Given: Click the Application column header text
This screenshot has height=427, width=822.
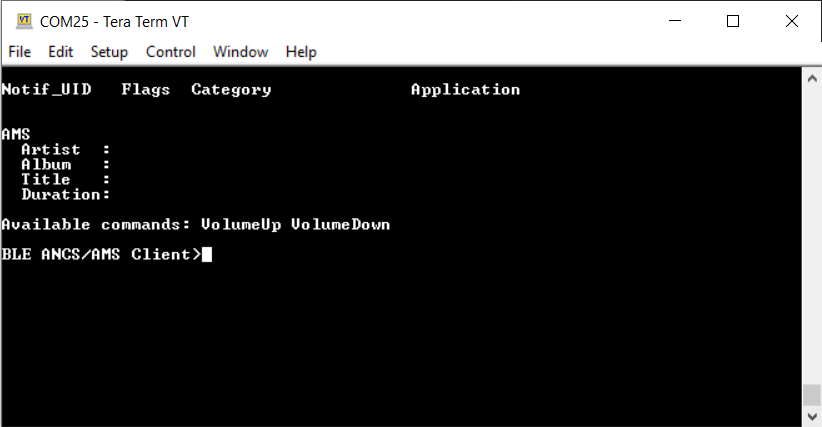Looking at the screenshot, I should (465, 90).
